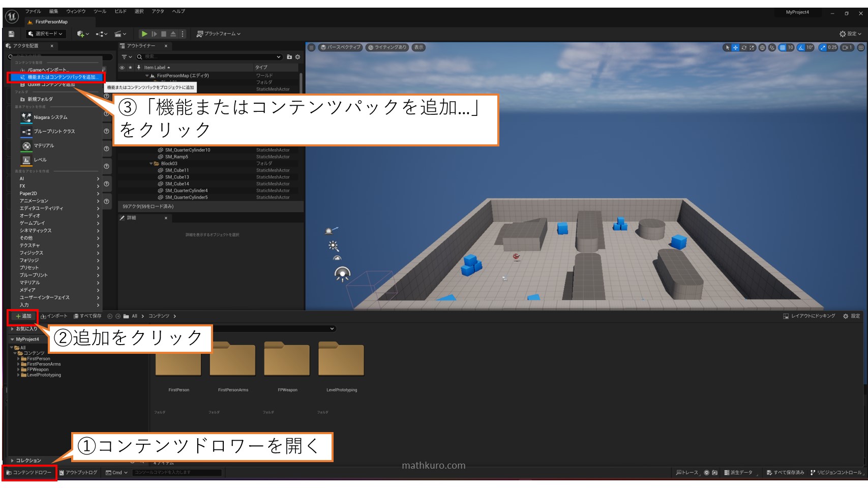Open the ウィンドウ menu

[x=76, y=11]
